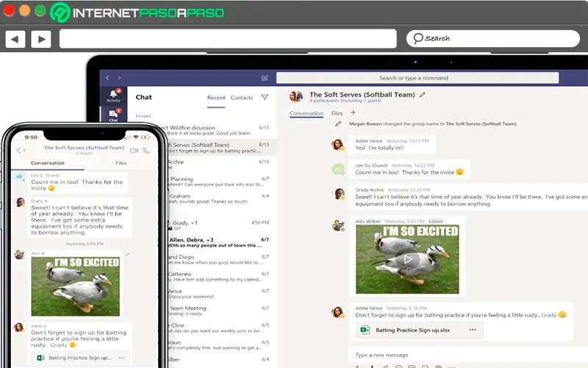Open the chat list filter funnel
588x368 pixels.
click(x=265, y=97)
